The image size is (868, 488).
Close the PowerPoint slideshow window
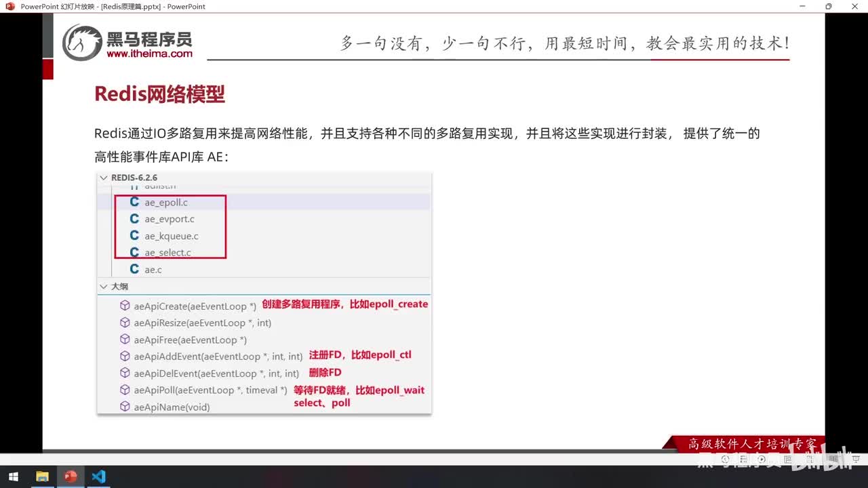coord(854,6)
